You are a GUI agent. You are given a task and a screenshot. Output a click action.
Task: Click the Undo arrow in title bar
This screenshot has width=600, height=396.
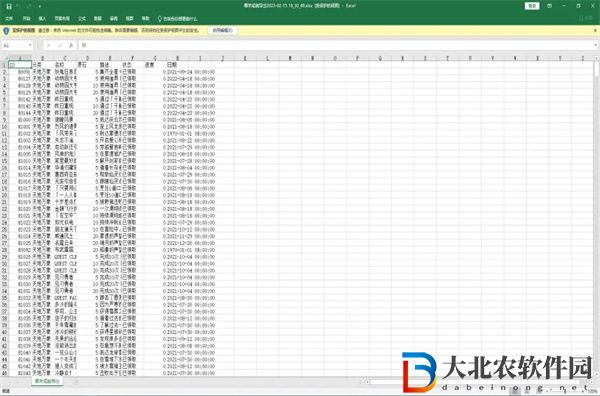coord(19,6)
